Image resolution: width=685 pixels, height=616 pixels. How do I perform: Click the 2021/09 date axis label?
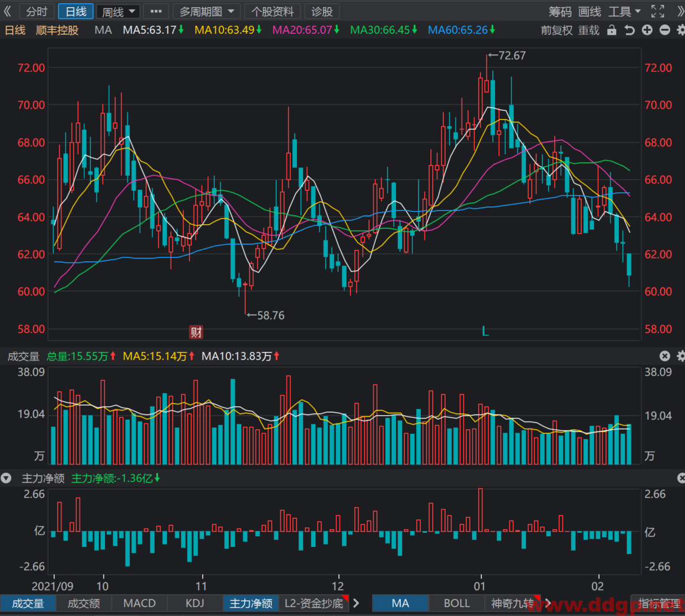click(52, 586)
